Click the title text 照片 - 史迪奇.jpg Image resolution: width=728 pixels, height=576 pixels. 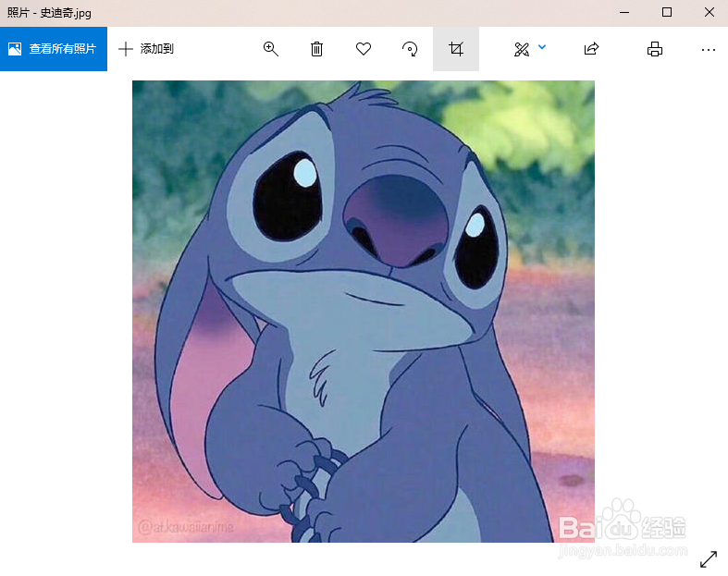tap(49, 13)
